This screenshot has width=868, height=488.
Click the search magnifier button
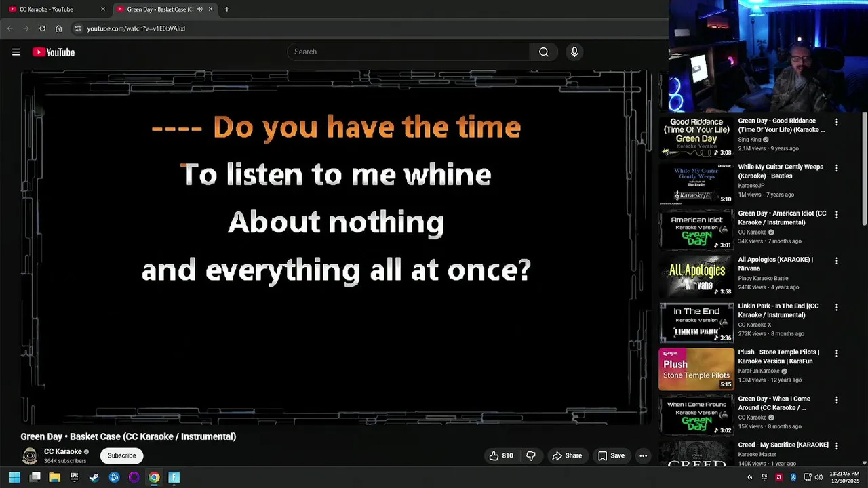pyautogui.click(x=544, y=52)
